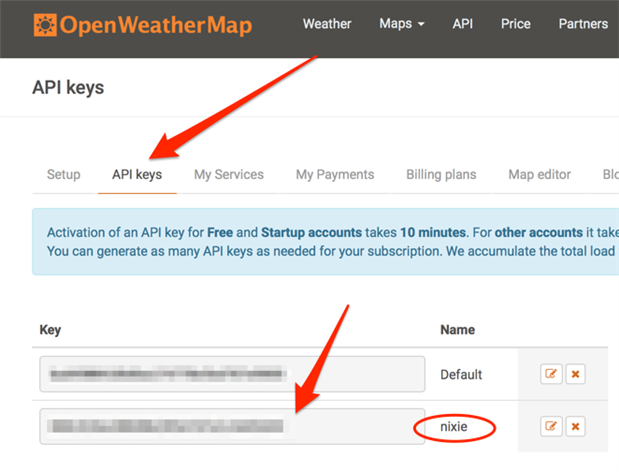Click the Default key value field
Image resolution: width=619 pixels, height=472 pixels.
[x=232, y=374]
